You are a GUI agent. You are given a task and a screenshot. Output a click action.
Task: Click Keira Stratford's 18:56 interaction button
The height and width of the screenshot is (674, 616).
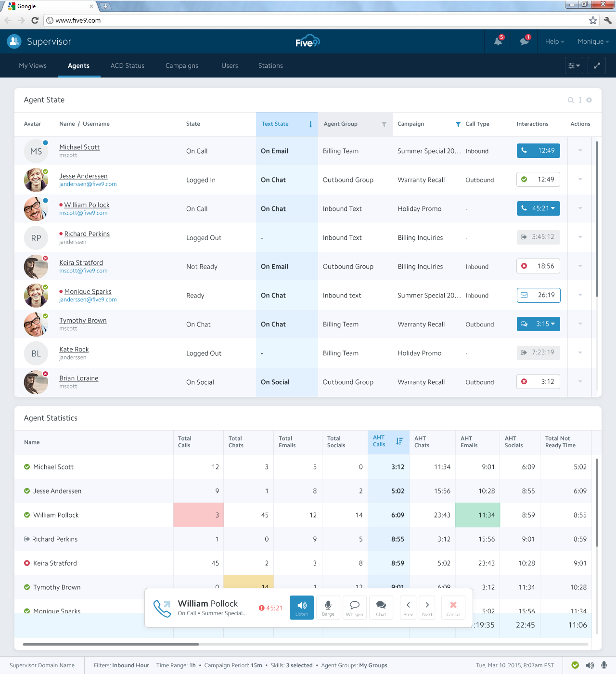538,266
